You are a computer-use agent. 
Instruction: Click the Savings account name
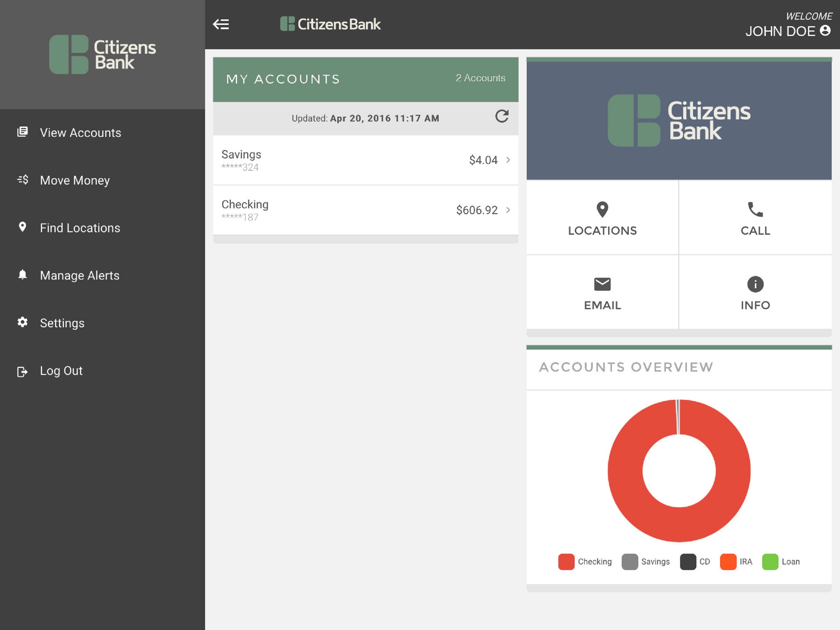(x=241, y=155)
